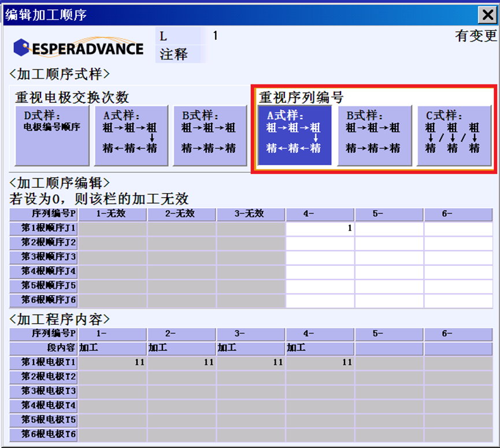Screen dimensions: 500x448
Task: Click the 1-无效 column header
Action: coord(113,214)
